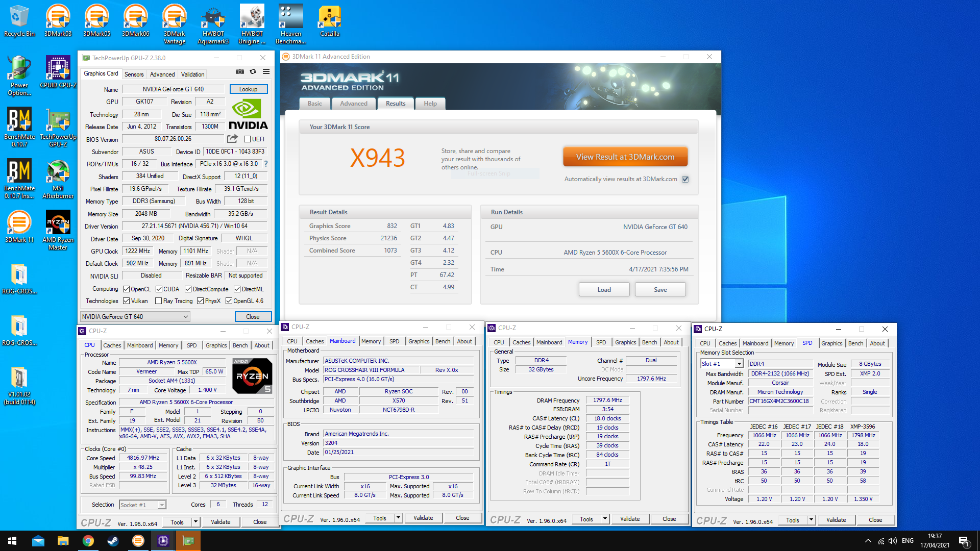This screenshot has height=551, width=980.
Task: Open Power Options desktop shortcut
Action: pyautogui.click(x=19, y=76)
